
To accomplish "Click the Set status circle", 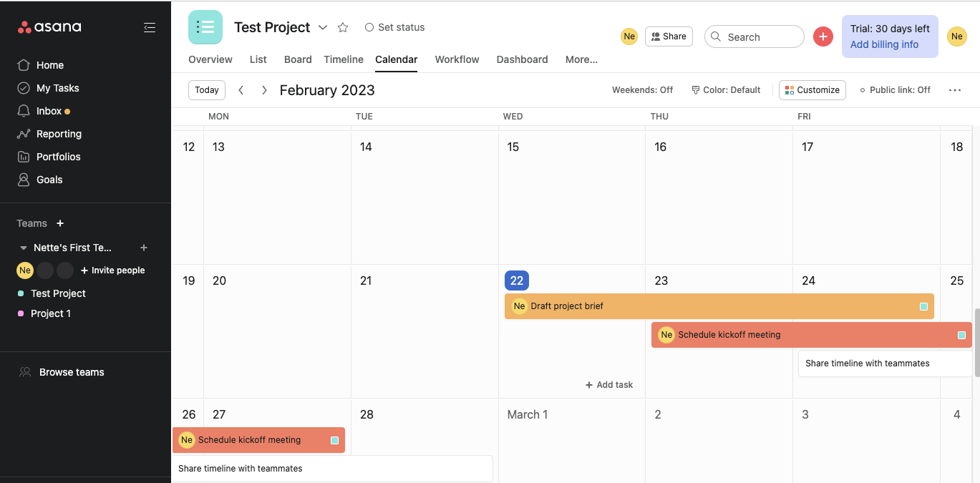I will [369, 27].
